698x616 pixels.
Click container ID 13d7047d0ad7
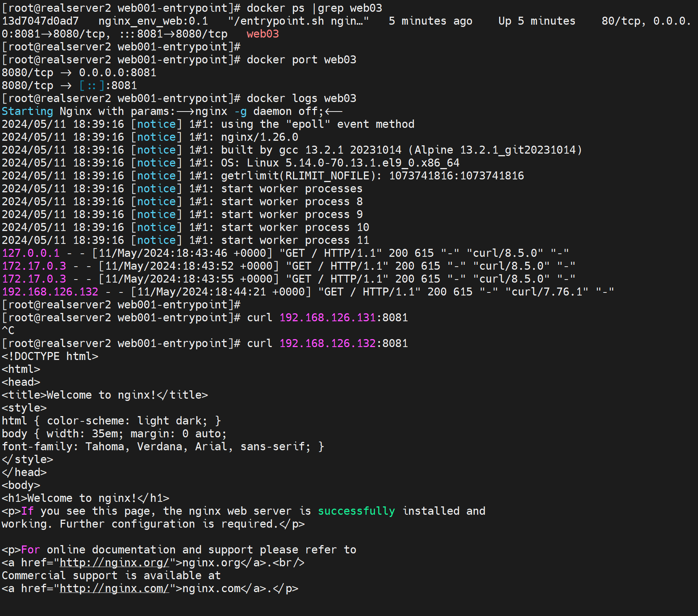click(40, 21)
